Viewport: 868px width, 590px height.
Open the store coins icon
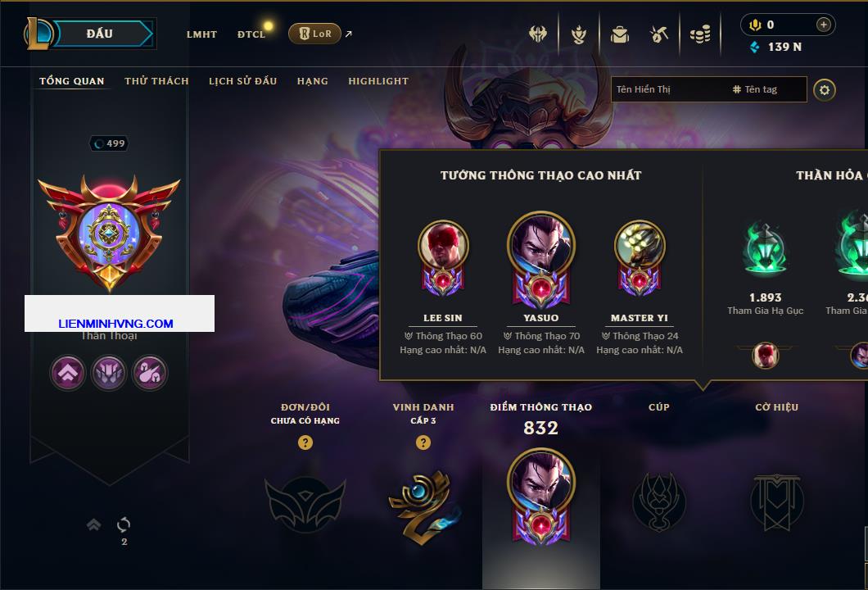700,35
